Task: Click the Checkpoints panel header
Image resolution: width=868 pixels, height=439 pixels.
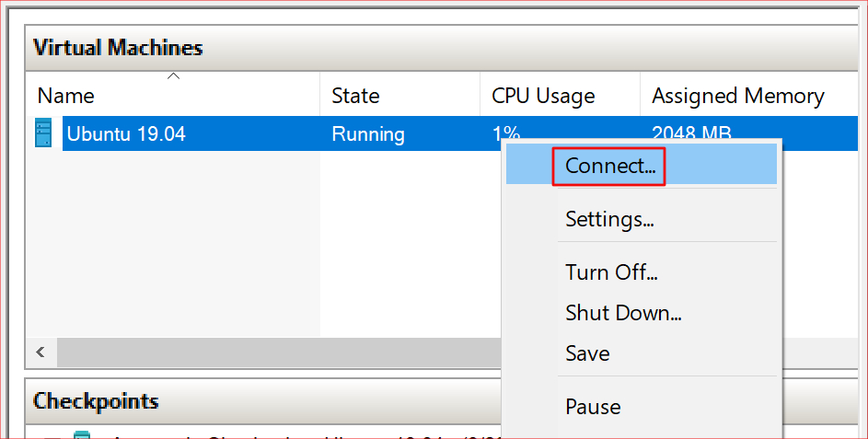Action: [96, 401]
